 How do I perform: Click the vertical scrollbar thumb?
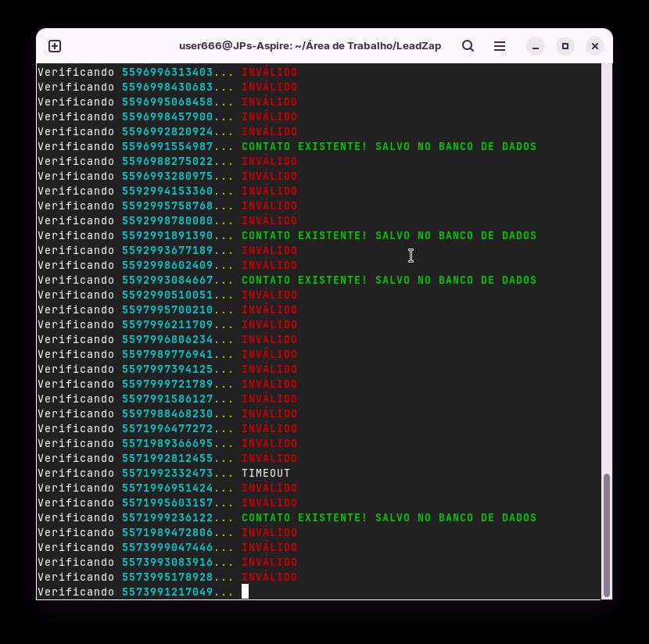tap(606, 534)
